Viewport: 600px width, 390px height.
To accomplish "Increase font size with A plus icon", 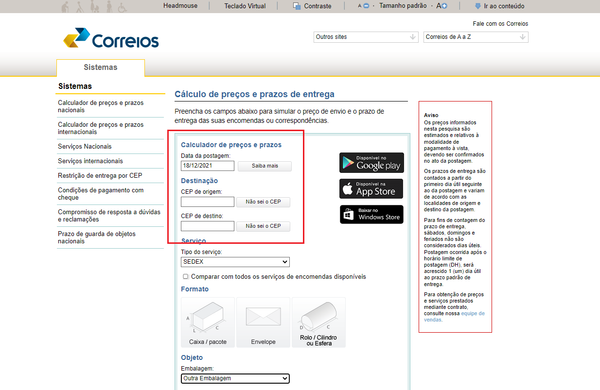I will tap(442, 6).
